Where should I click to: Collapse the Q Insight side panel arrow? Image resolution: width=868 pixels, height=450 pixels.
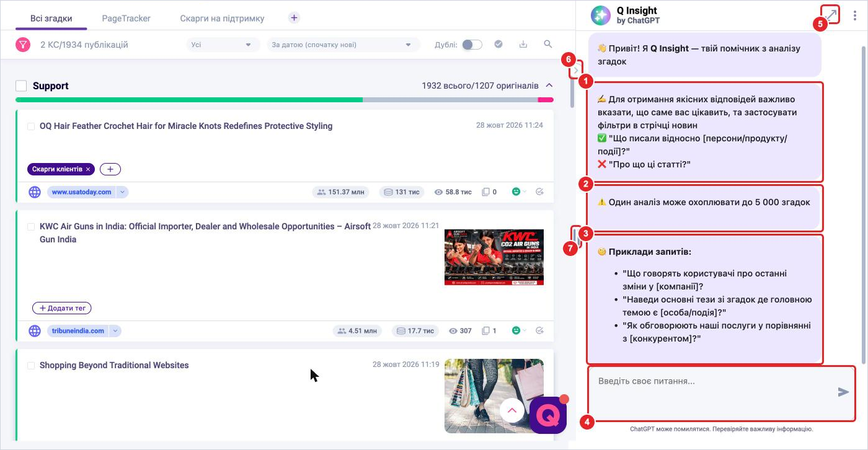point(577,70)
